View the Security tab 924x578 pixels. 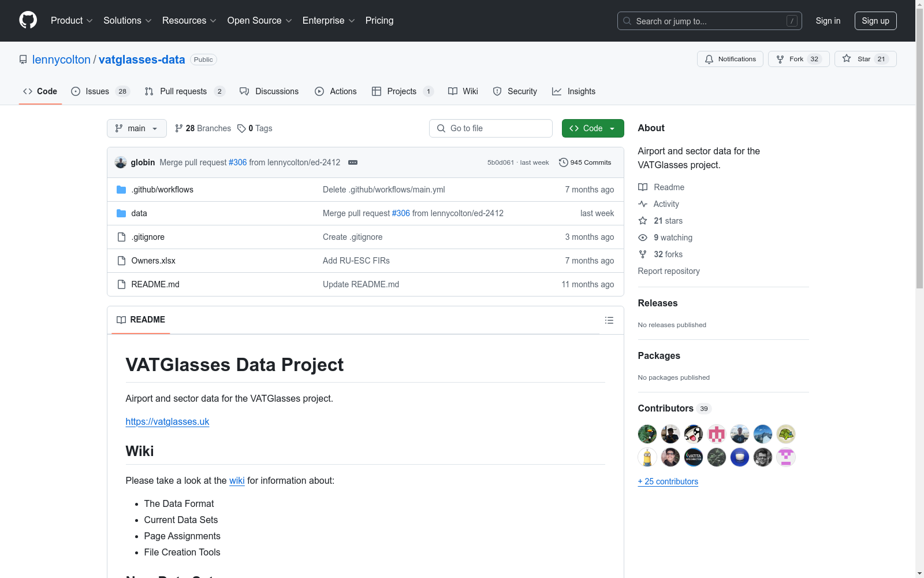point(515,91)
